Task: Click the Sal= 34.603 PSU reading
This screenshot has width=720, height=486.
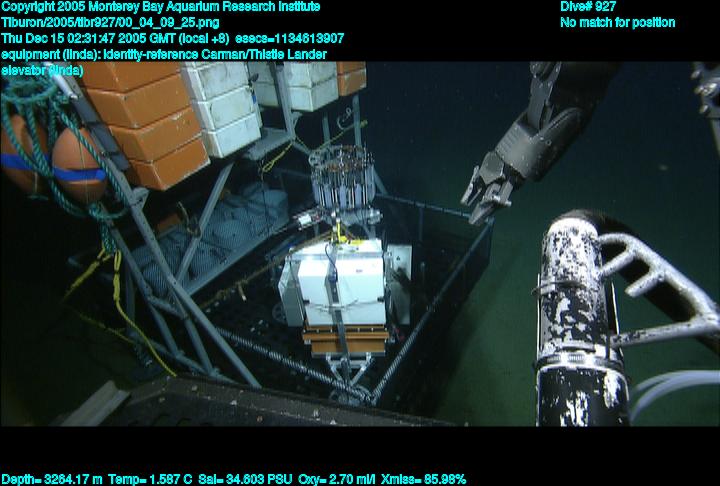Action: tap(252, 479)
